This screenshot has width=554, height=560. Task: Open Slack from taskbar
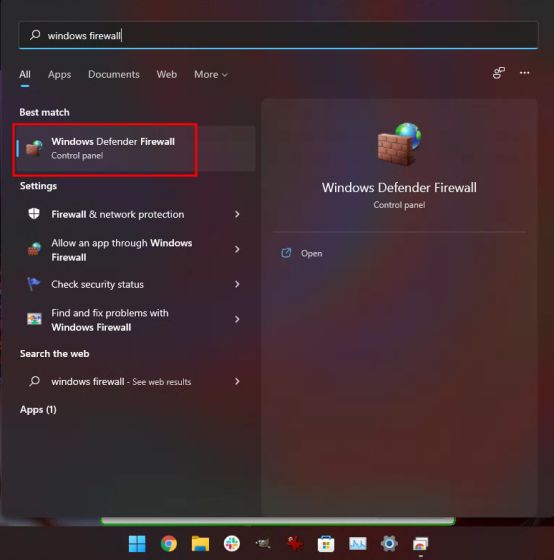click(231, 544)
